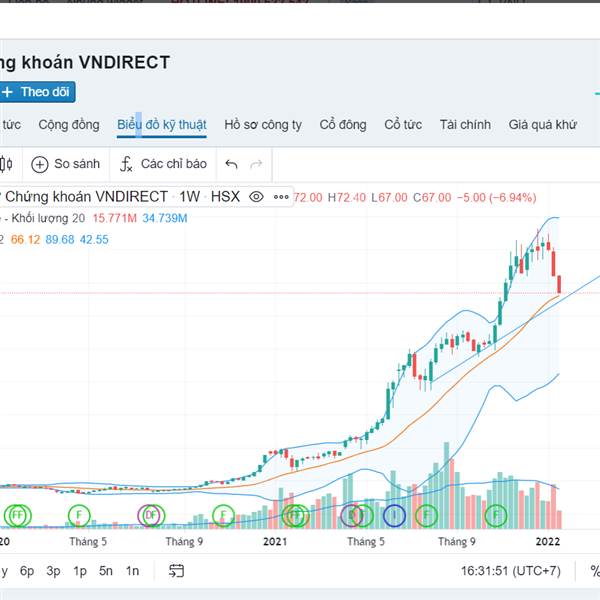Redo the chart action
The height and width of the screenshot is (600, 600).
(x=256, y=165)
